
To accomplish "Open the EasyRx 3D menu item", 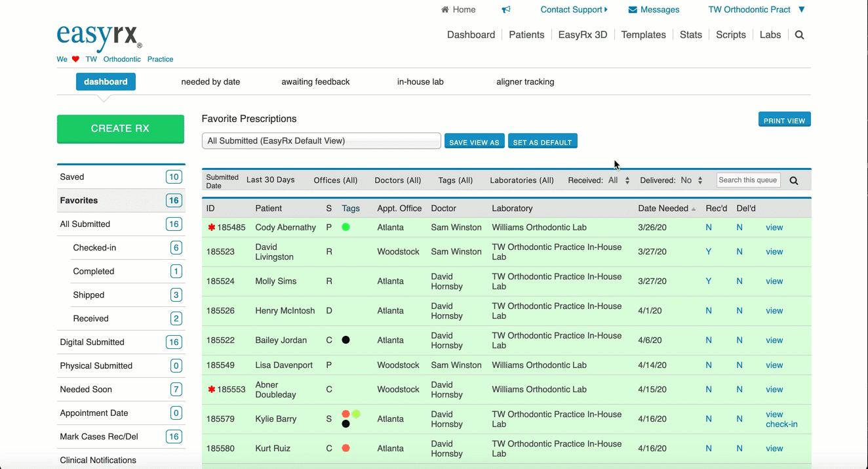I will [583, 35].
